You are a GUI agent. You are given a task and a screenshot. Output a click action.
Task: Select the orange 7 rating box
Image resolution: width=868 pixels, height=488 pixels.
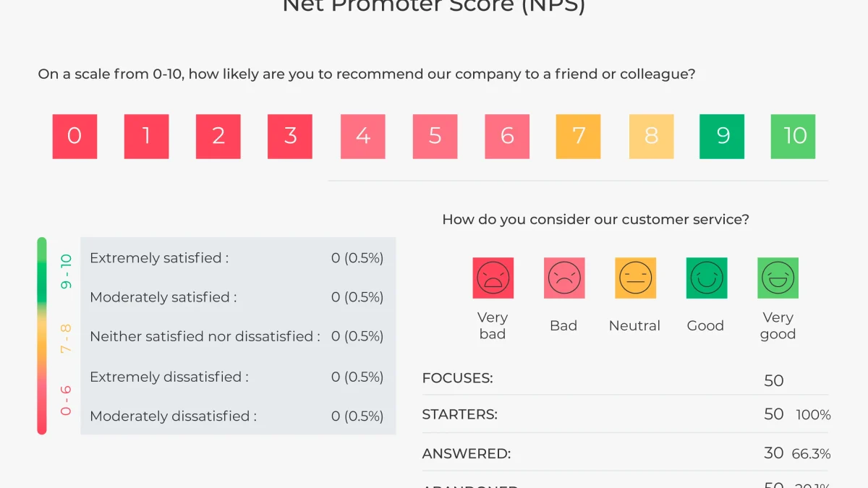579,136
